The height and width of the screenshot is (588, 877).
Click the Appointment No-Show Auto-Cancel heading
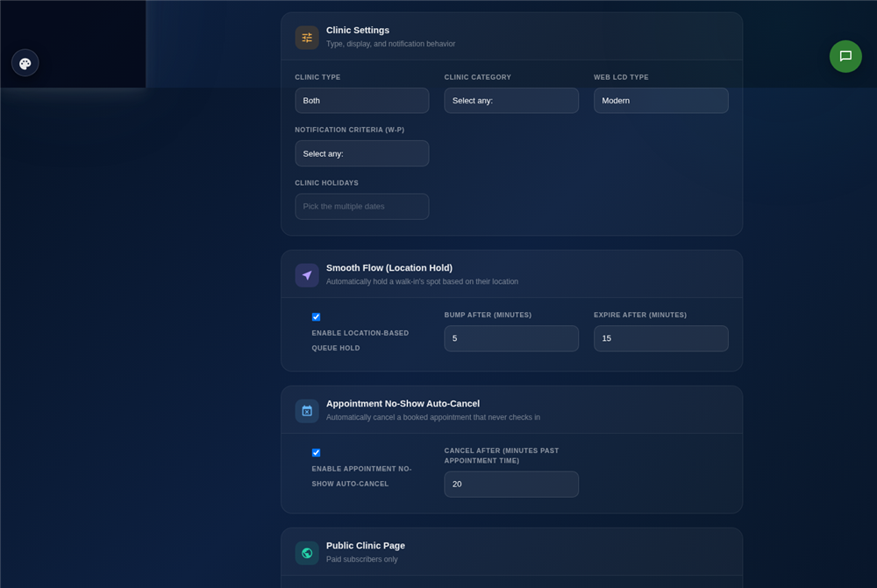click(403, 404)
